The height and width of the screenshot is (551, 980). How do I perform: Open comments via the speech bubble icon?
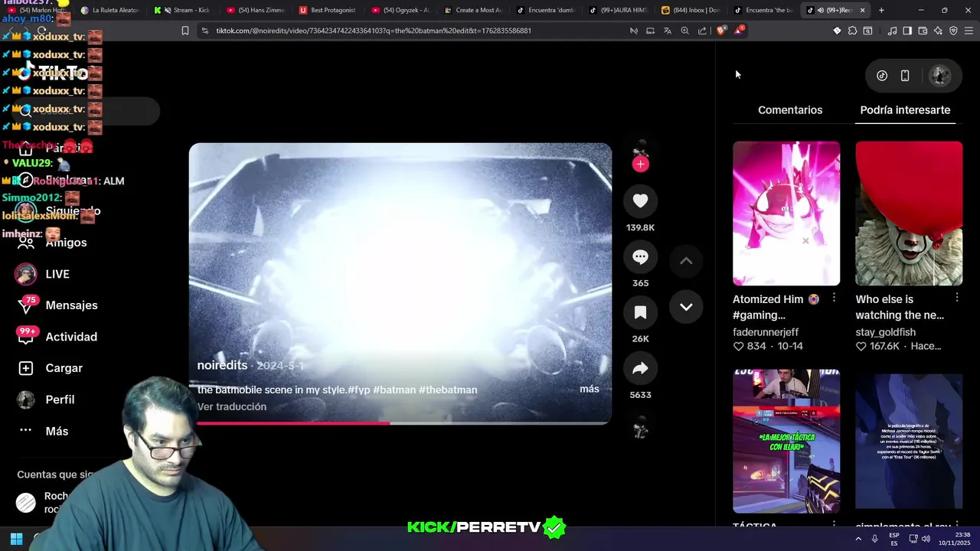(x=641, y=257)
